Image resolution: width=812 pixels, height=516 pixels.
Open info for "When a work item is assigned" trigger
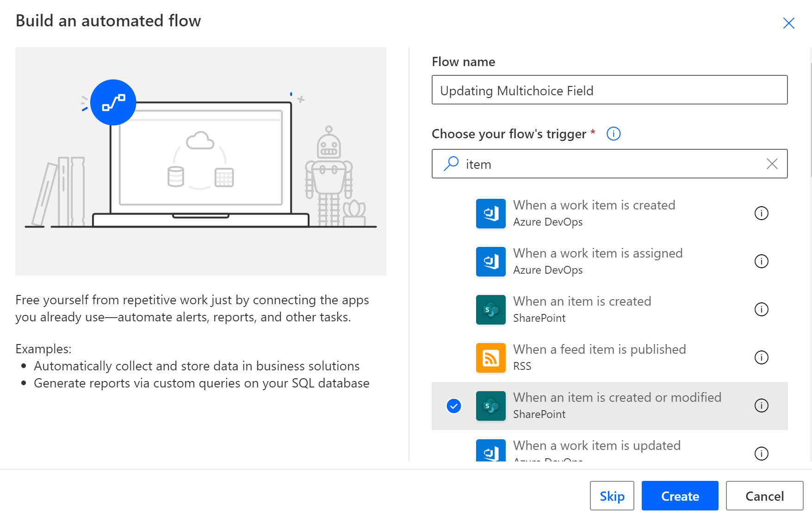[x=761, y=261]
